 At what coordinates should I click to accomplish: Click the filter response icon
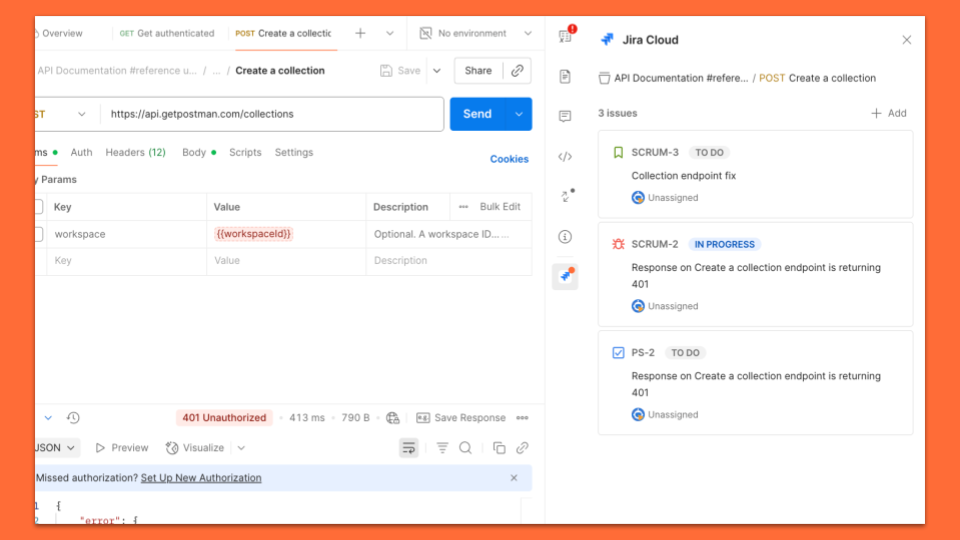tap(442, 448)
